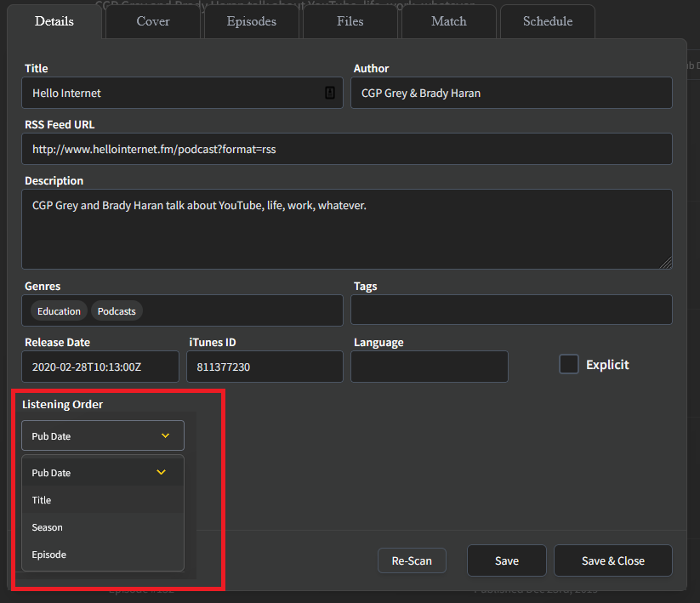The image size is (700, 603).
Task: Choose Title listening order option
Action: [103, 500]
